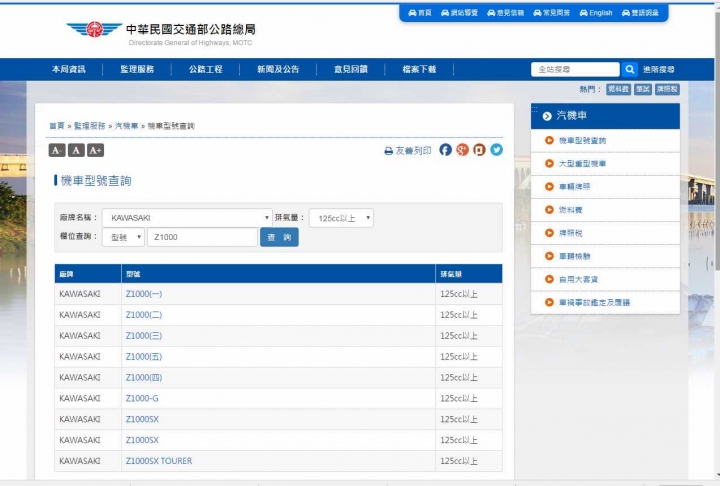Open 網站導覽 in the top bar

[x=459, y=13]
